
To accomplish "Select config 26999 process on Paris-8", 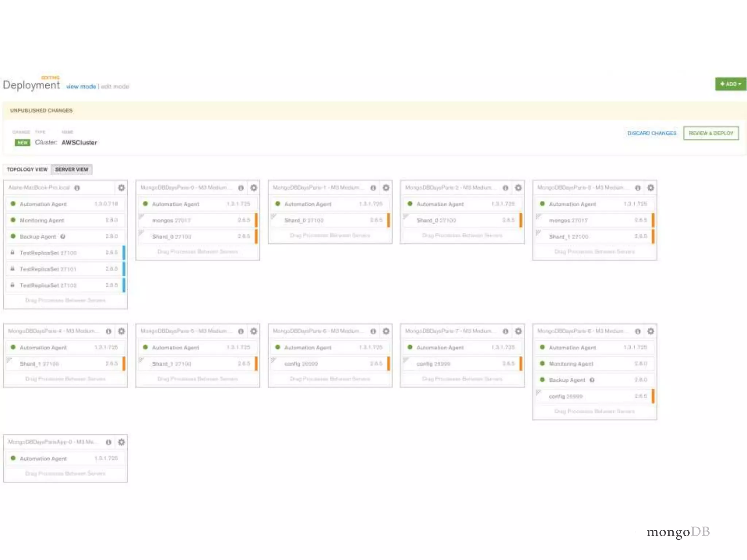I will [x=595, y=396].
